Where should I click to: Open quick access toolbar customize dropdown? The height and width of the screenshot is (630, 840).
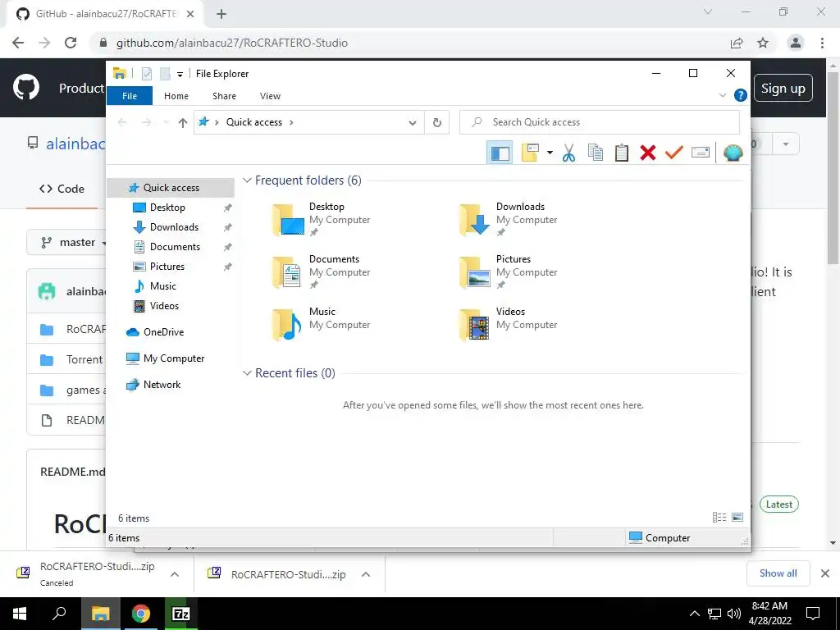(180, 75)
